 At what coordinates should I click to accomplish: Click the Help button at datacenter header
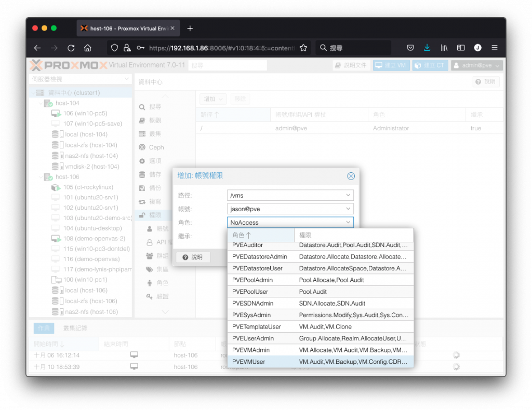pos(486,81)
